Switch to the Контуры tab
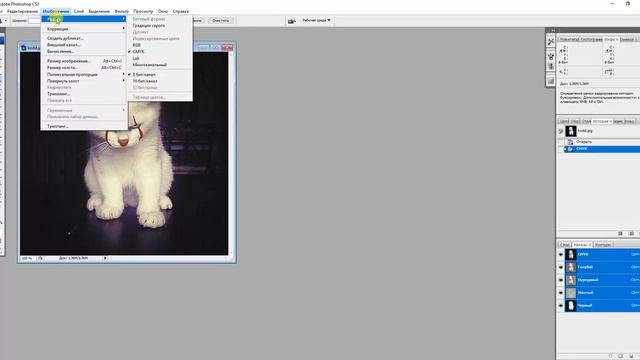The height and width of the screenshot is (360, 640). 603,245
